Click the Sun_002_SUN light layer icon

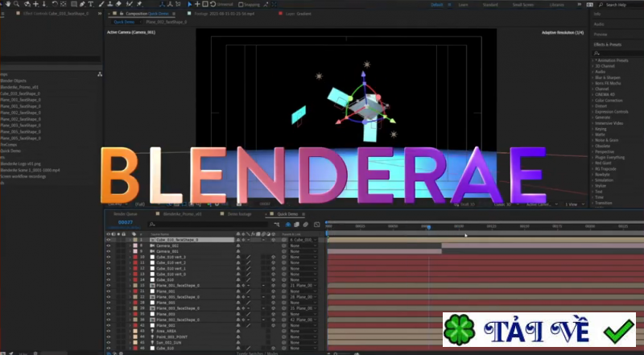tap(152, 342)
